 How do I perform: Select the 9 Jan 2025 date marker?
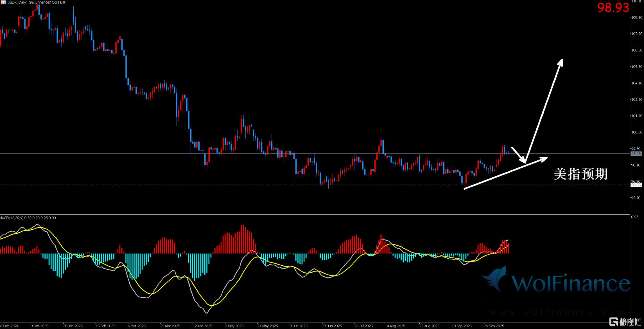[x=39, y=326]
